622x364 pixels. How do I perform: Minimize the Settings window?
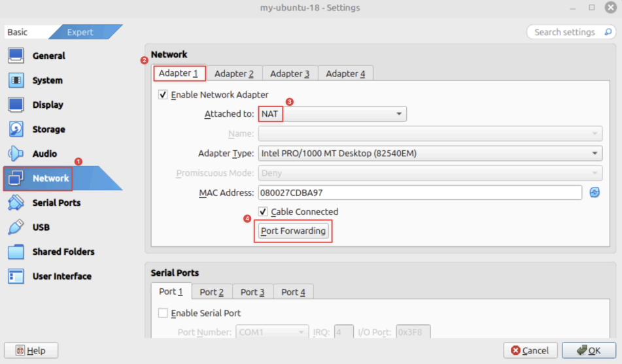pyautogui.click(x=573, y=8)
